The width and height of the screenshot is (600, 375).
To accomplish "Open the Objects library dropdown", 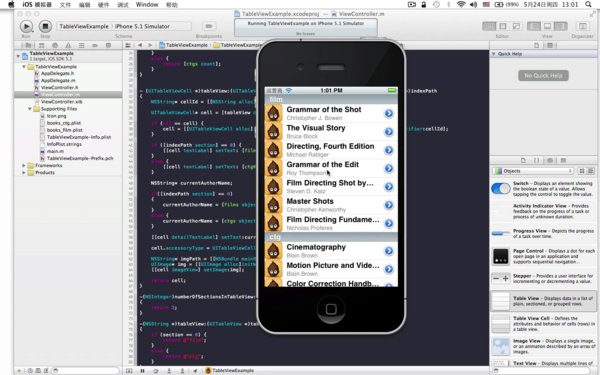I will point(533,171).
